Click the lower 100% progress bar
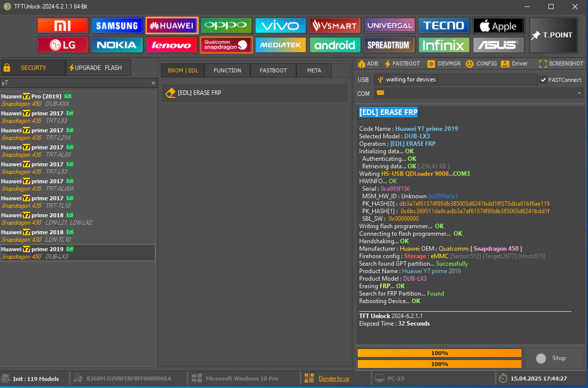 (x=440, y=364)
